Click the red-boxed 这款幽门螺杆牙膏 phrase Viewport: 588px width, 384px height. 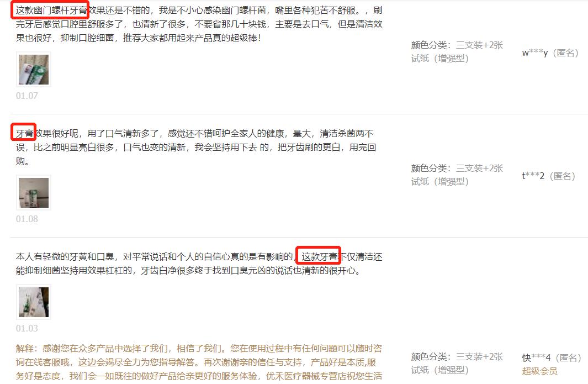tap(51, 10)
